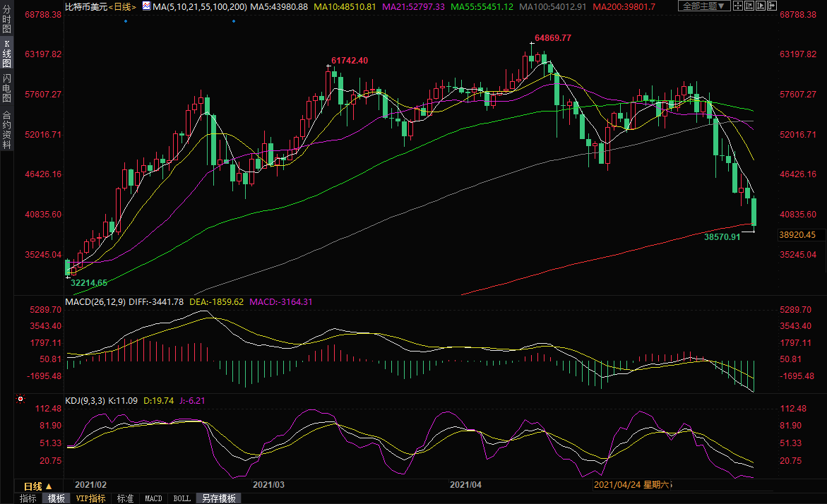Image resolution: width=827 pixels, height=504 pixels.
Task: Click the DEA:-1859.62 value
Action: [217, 302]
